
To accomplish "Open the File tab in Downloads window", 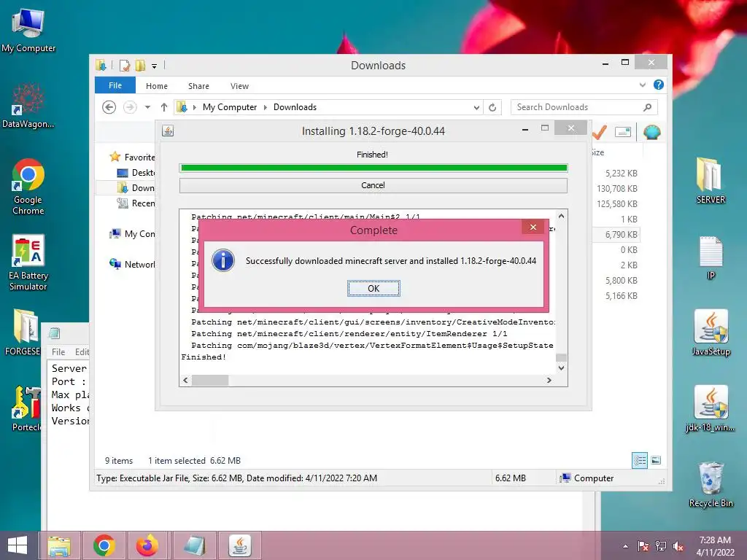I will (x=115, y=85).
